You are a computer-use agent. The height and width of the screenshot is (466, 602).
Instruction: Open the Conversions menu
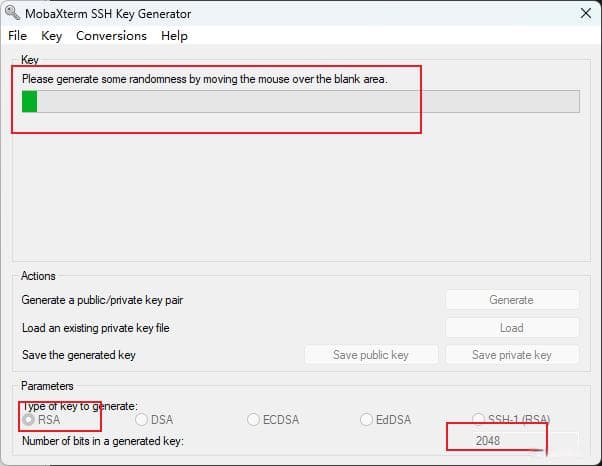(x=111, y=36)
